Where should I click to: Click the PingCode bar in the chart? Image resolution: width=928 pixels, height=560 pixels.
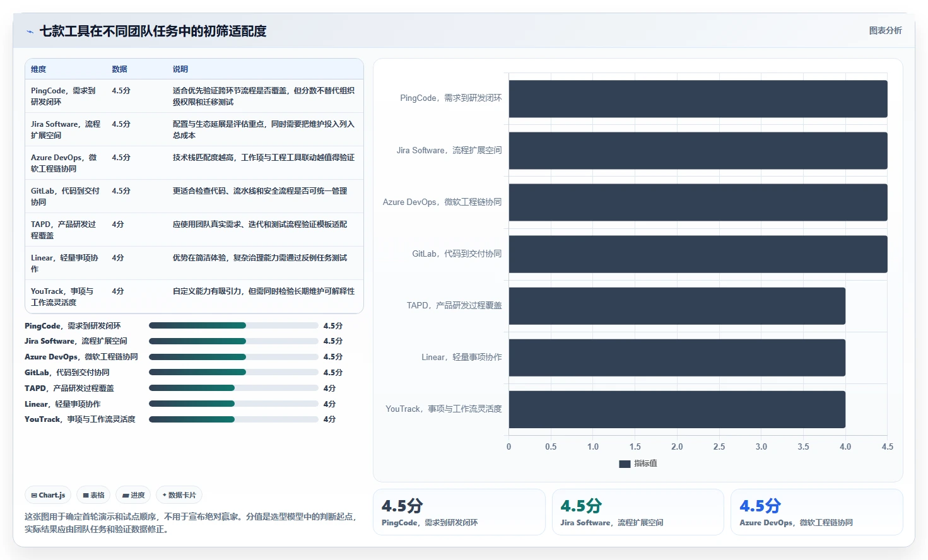tap(698, 98)
